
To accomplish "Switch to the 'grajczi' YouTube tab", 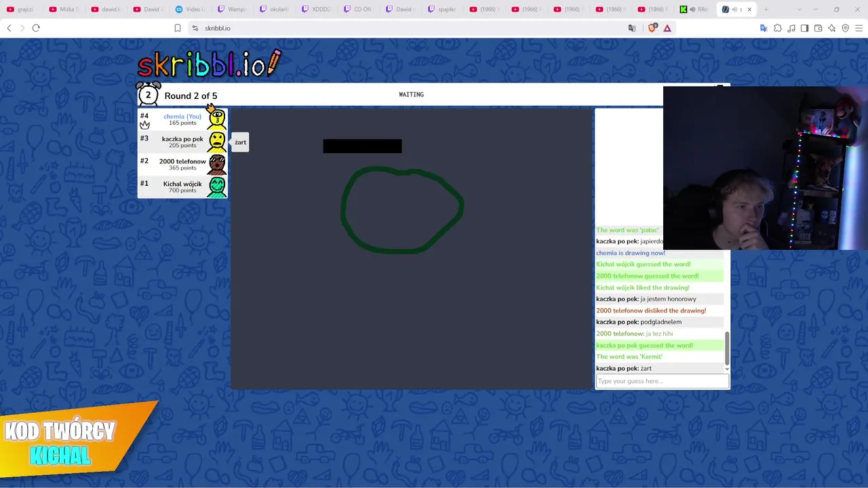I will (20, 9).
